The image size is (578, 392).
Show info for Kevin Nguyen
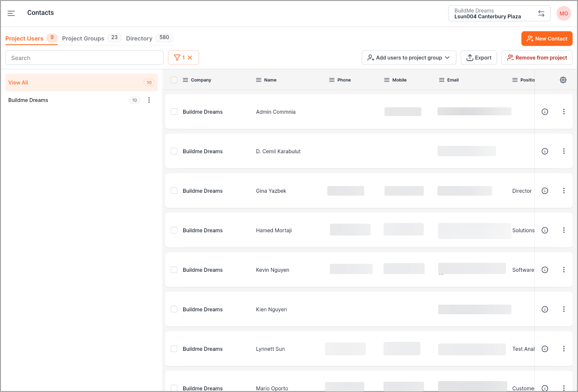point(545,270)
